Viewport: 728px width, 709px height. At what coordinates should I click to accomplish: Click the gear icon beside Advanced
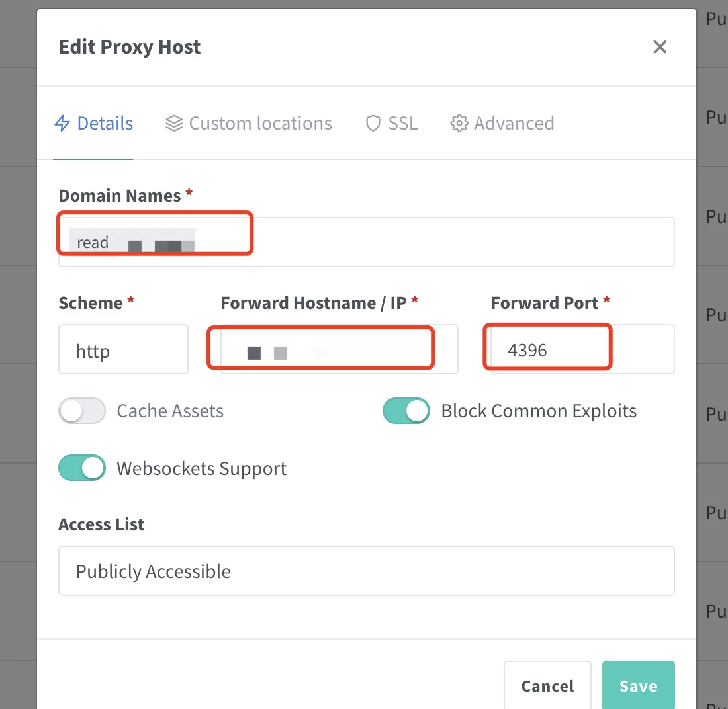click(x=459, y=124)
